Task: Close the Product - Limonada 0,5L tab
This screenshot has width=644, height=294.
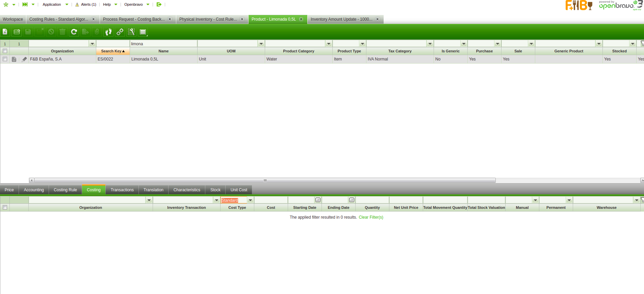Action: [x=301, y=19]
